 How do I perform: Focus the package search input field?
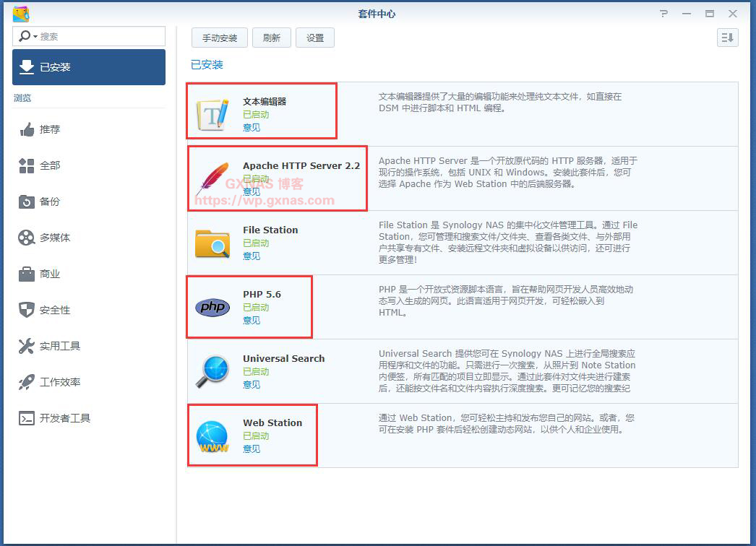[x=100, y=36]
